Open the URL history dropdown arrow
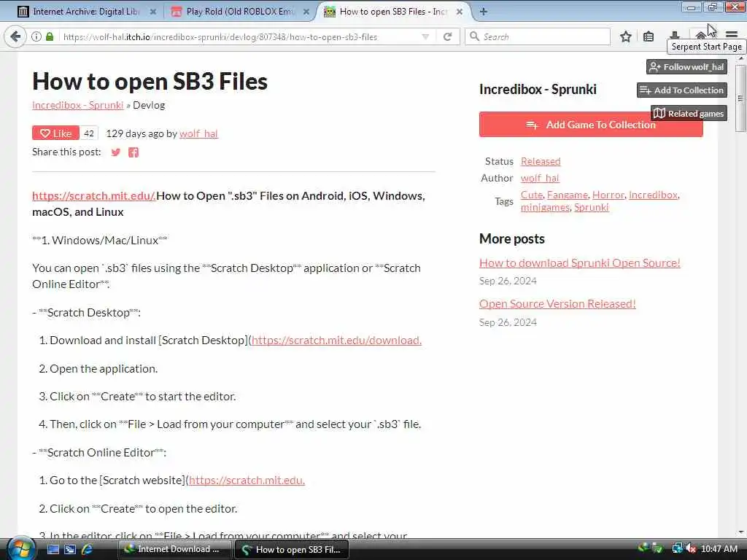 425,36
